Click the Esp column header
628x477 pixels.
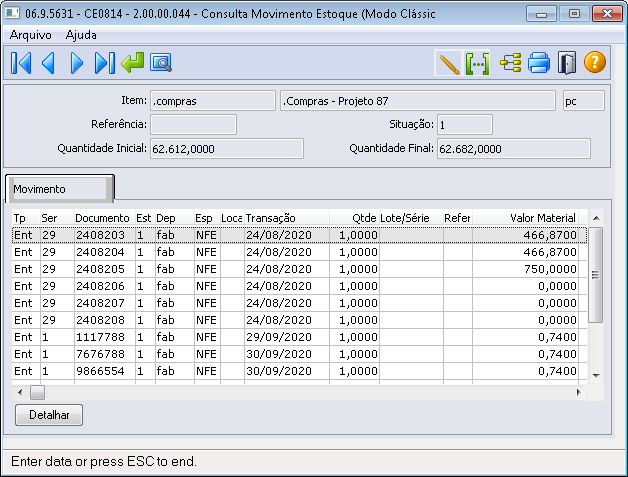click(x=207, y=218)
